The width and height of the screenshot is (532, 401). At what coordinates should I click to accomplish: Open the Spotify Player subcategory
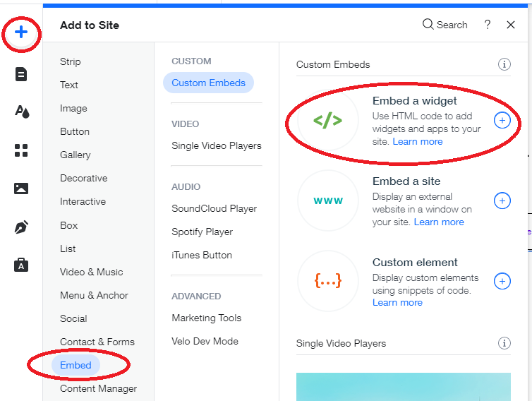[x=202, y=232]
